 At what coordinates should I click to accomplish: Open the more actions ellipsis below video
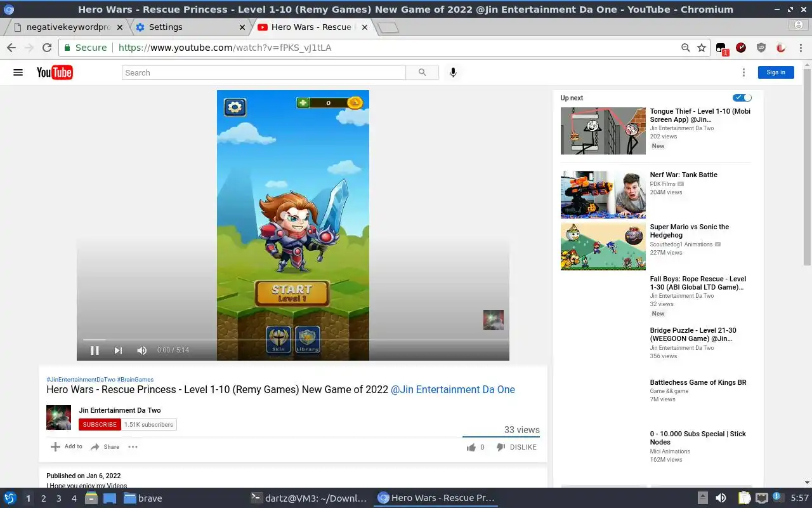pos(133,446)
